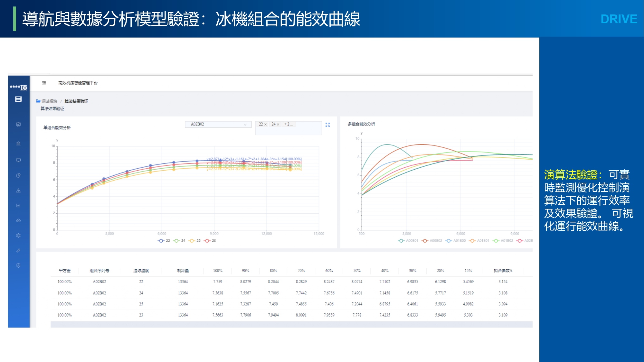This screenshot has height=362, width=644.
Task: Open the A02B02 combination dropdown
Action: (x=218, y=124)
